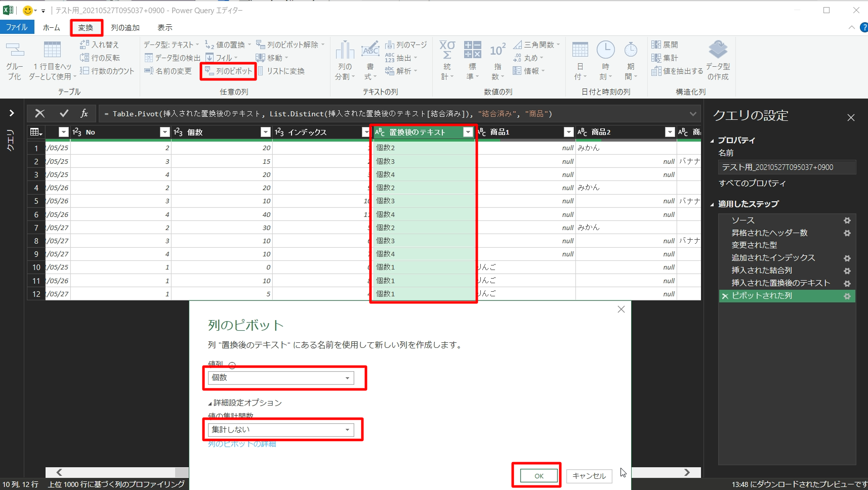The width and height of the screenshot is (868, 490).
Task: Open the 集計しない aggregate function dropdown
Action: 347,430
